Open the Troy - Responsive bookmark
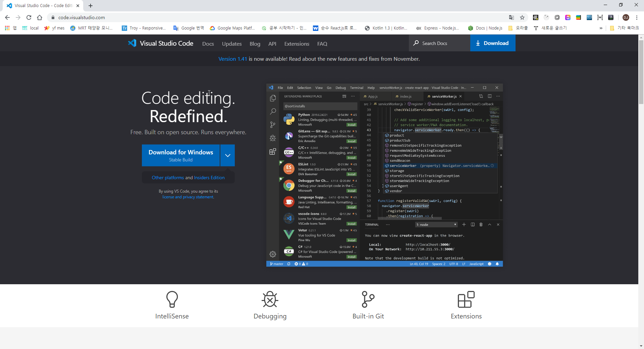 [x=144, y=28]
